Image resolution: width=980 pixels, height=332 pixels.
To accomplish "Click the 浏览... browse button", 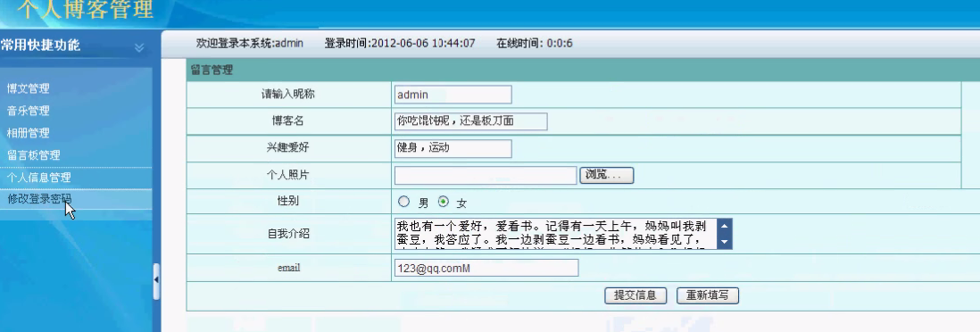I will [x=607, y=175].
